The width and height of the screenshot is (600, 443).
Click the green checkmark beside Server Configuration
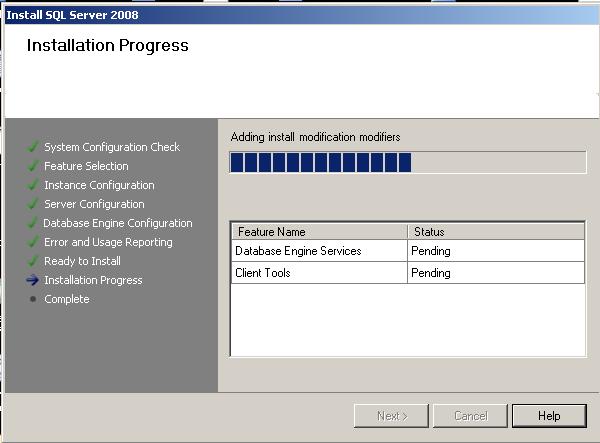(x=33, y=204)
